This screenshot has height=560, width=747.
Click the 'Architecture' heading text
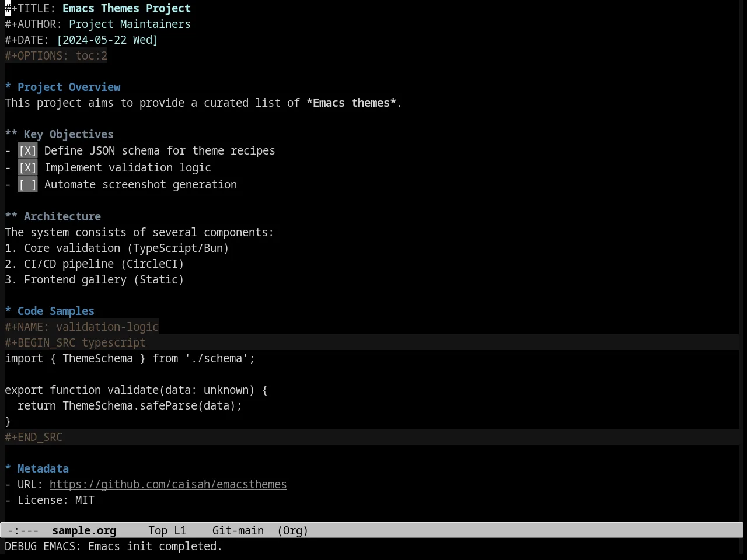point(62,217)
